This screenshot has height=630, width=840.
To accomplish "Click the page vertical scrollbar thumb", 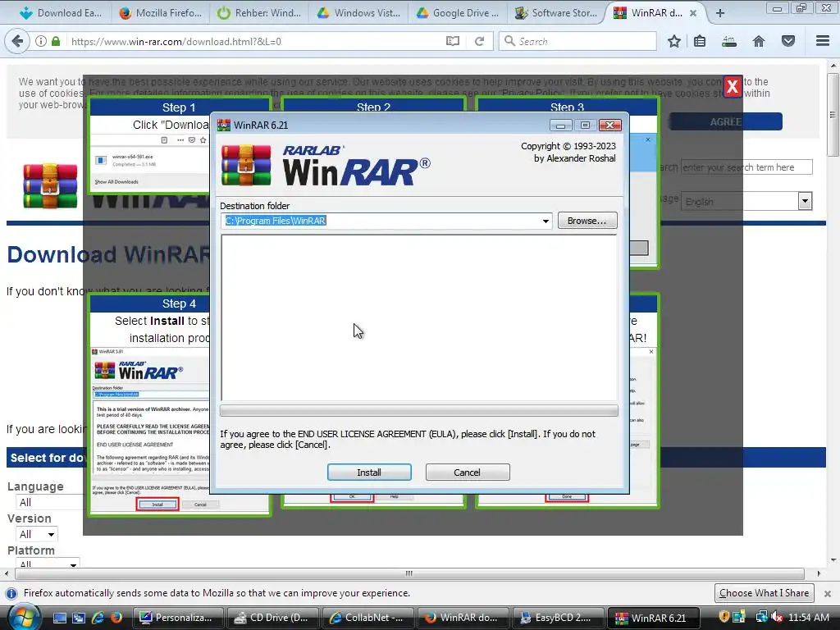I will tap(832, 115).
